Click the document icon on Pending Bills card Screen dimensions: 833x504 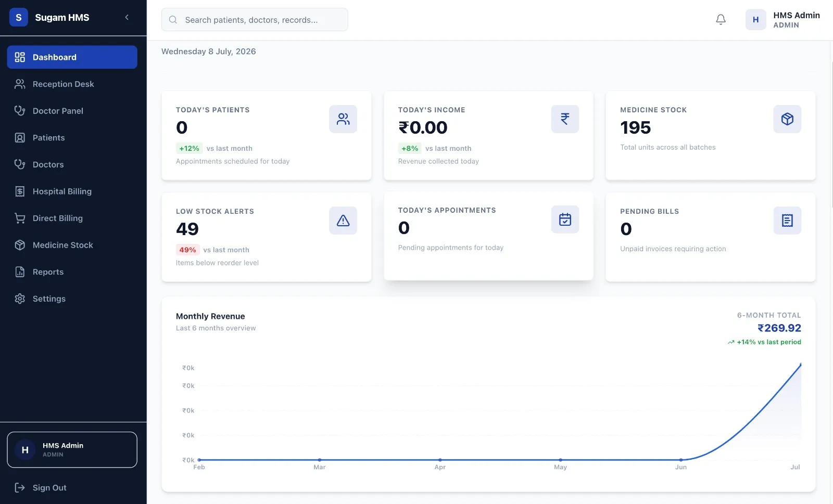point(787,221)
